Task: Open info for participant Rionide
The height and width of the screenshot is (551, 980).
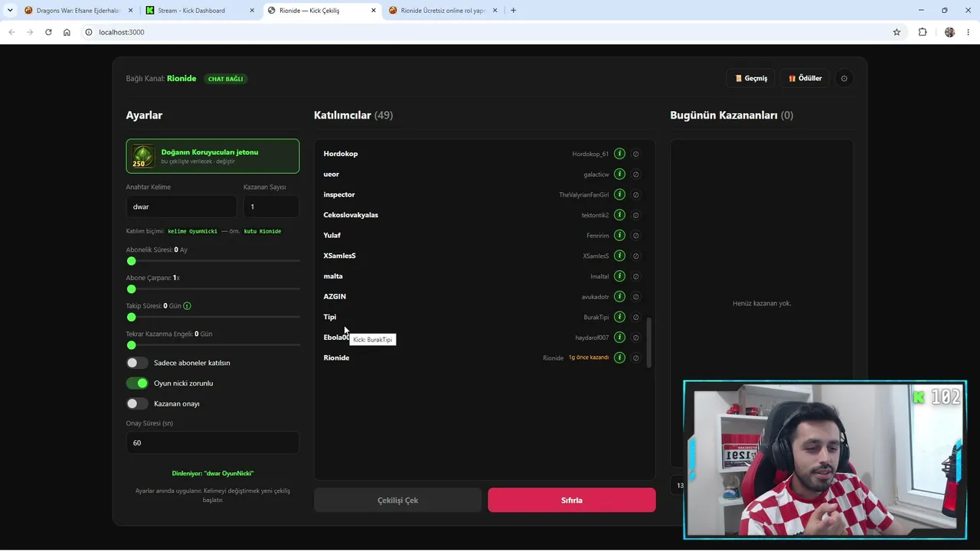Action: point(619,358)
